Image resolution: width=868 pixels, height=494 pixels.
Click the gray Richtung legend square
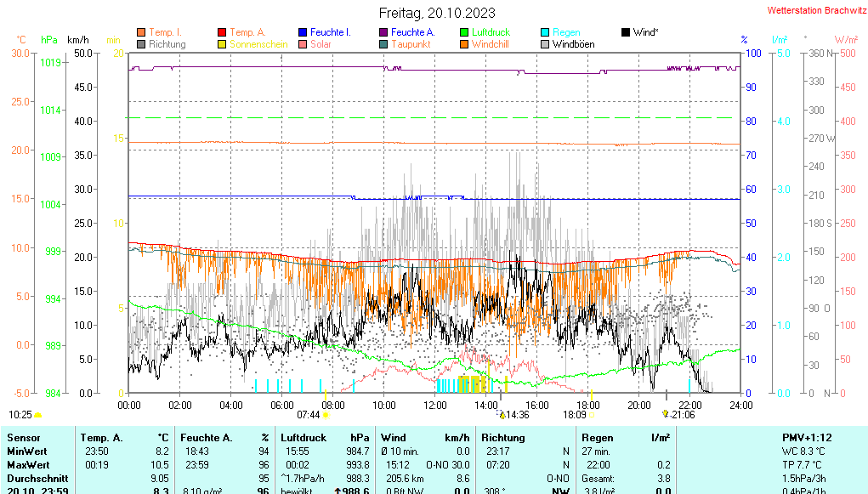coord(141,44)
